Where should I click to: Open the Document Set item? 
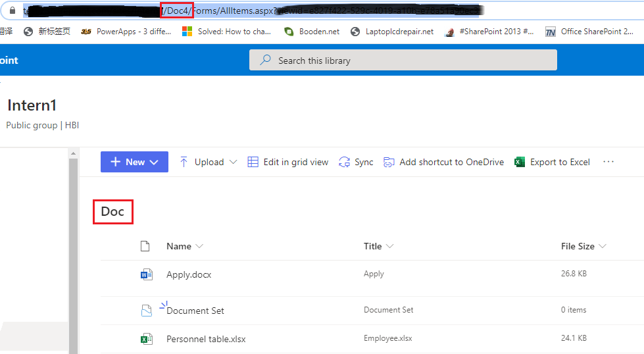[x=195, y=311]
